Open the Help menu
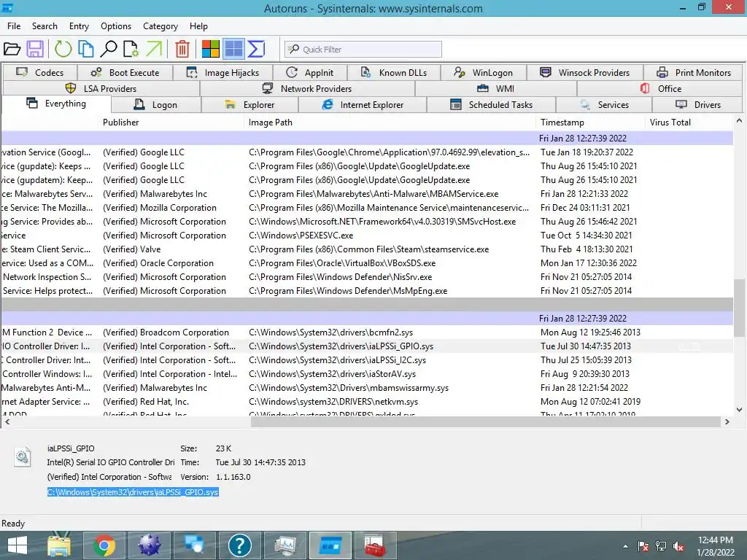Image resolution: width=747 pixels, height=560 pixels. (x=198, y=26)
